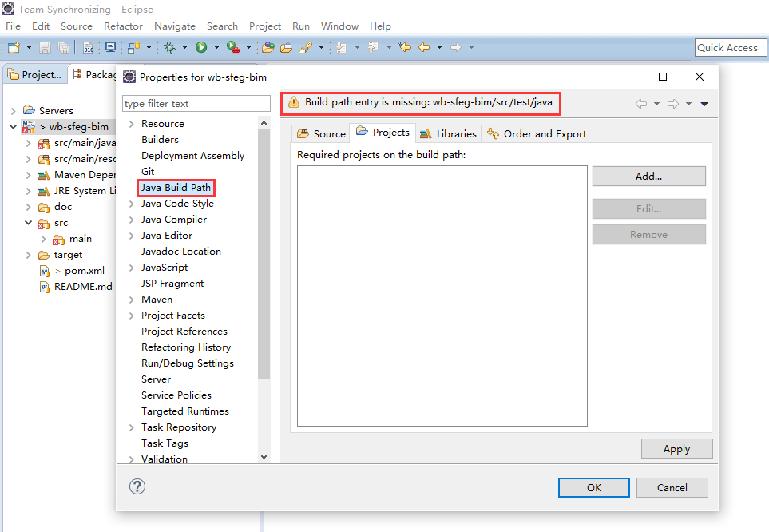Click the Add... button
The height and width of the screenshot is (532, 769).
pyautogui.click(x=648, y=177)
